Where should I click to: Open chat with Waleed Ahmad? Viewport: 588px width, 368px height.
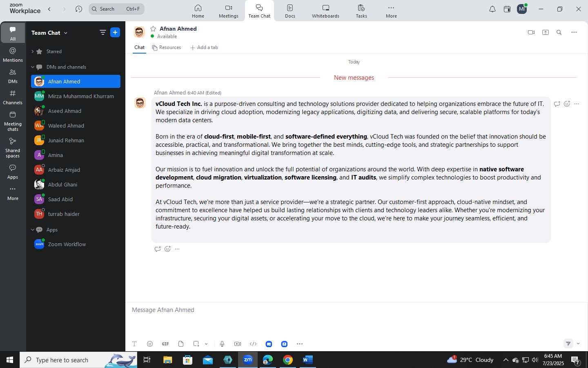tap(76, 126)
